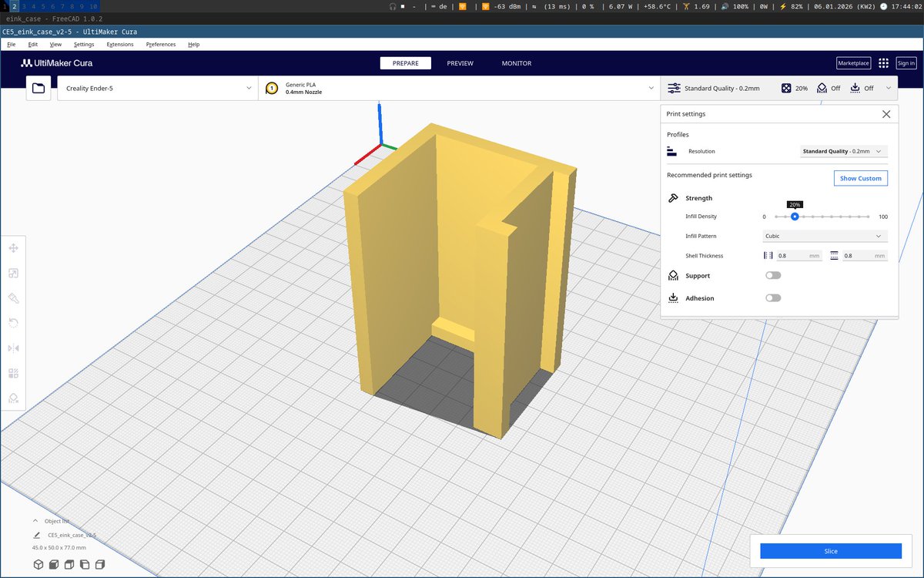Open the Settings menu

[84, 45]
